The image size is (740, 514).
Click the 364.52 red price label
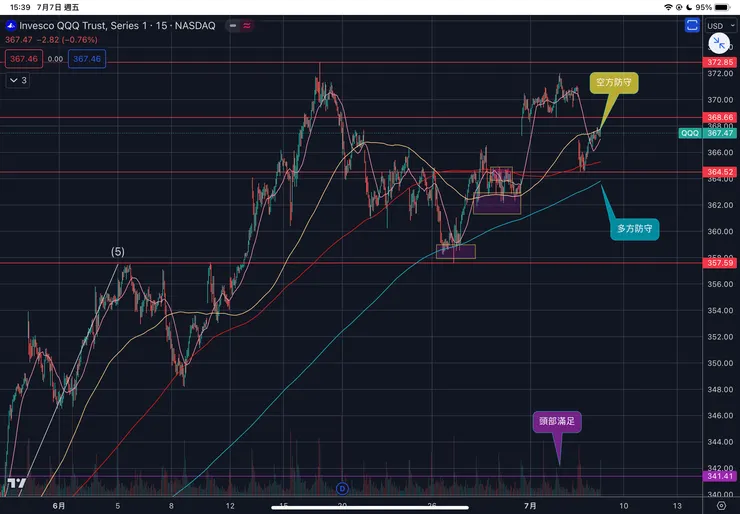(720, 172)
